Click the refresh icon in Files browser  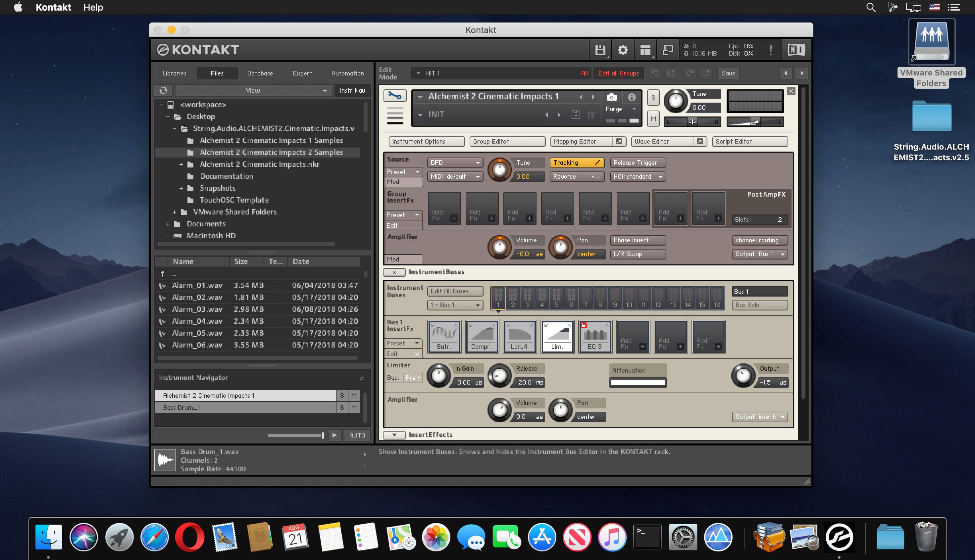(x=163, y=90)
